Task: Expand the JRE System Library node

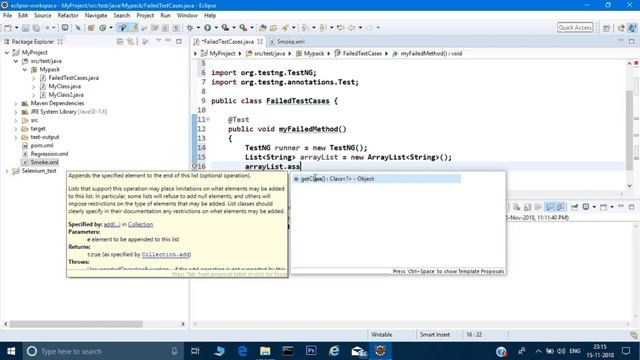Action: 16,112
